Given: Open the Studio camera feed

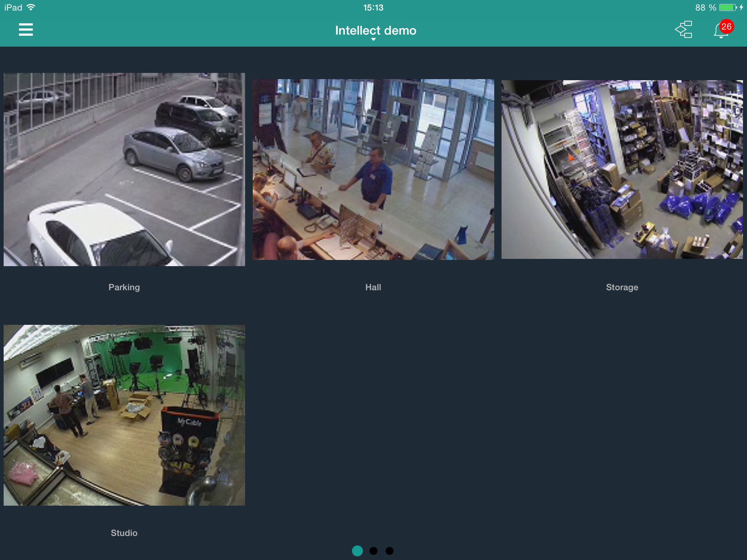Looking at the screenshot, I should 124,415.
